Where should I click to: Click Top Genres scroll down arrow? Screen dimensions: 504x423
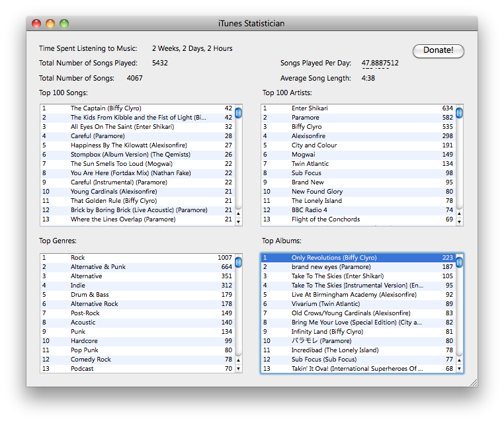(238, 369)
